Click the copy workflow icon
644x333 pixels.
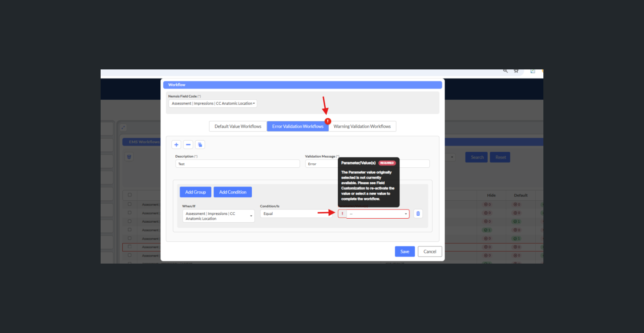(x=200, y=145)
